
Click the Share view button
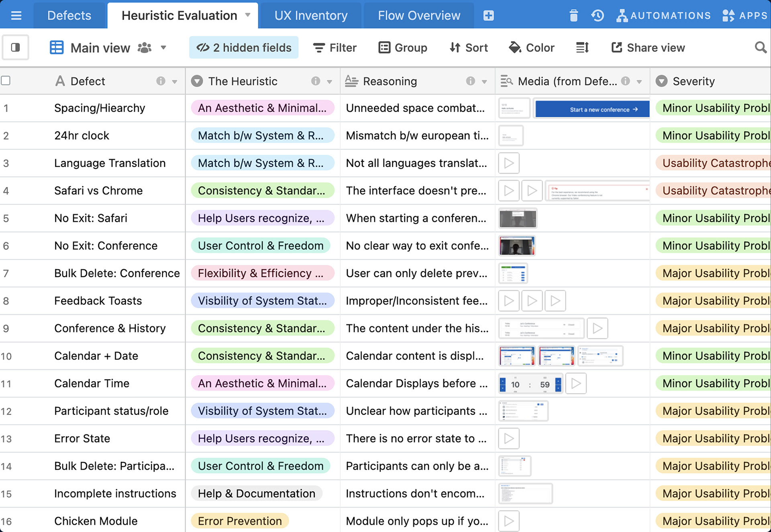tap(648, 47)
